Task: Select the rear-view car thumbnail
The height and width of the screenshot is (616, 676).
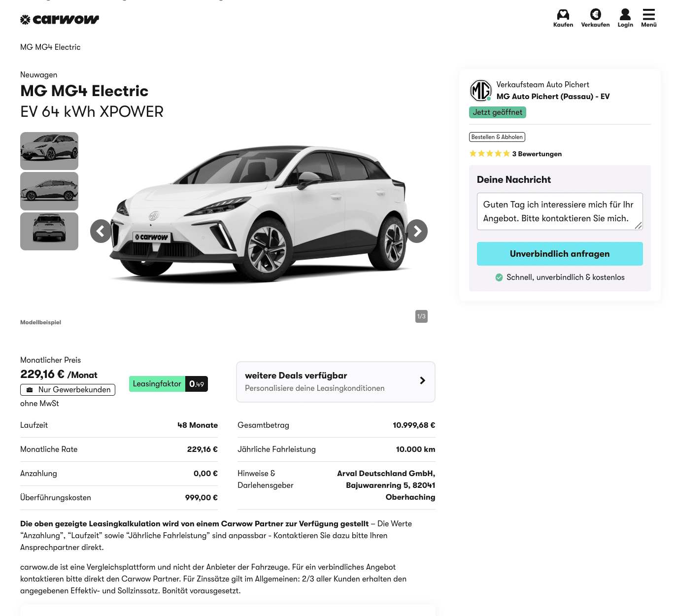Action: 49,232
